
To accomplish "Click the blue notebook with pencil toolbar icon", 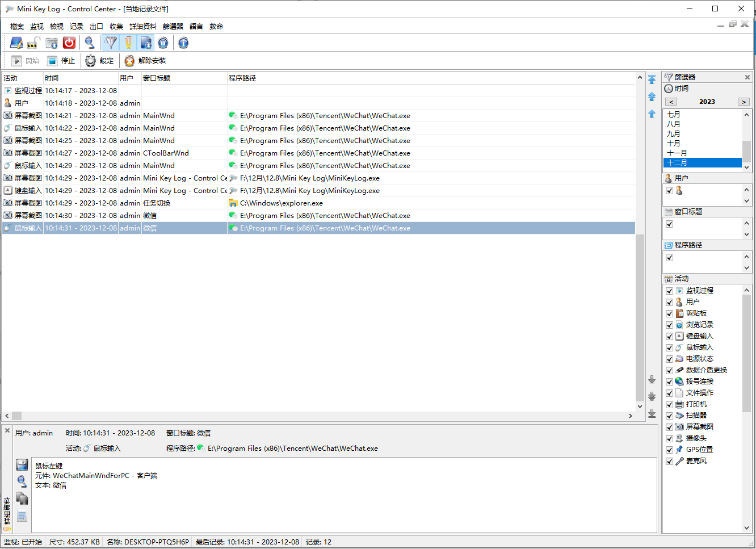I will (16, 43).
